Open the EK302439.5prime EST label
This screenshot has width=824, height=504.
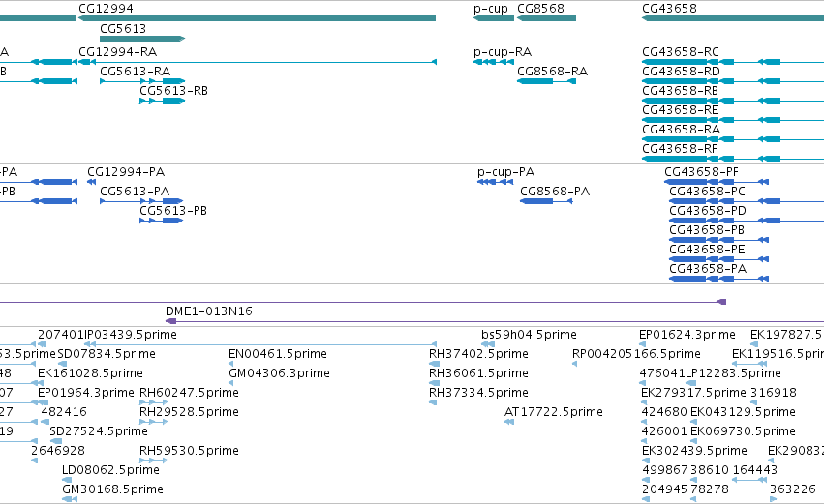(x=694, y=452)
